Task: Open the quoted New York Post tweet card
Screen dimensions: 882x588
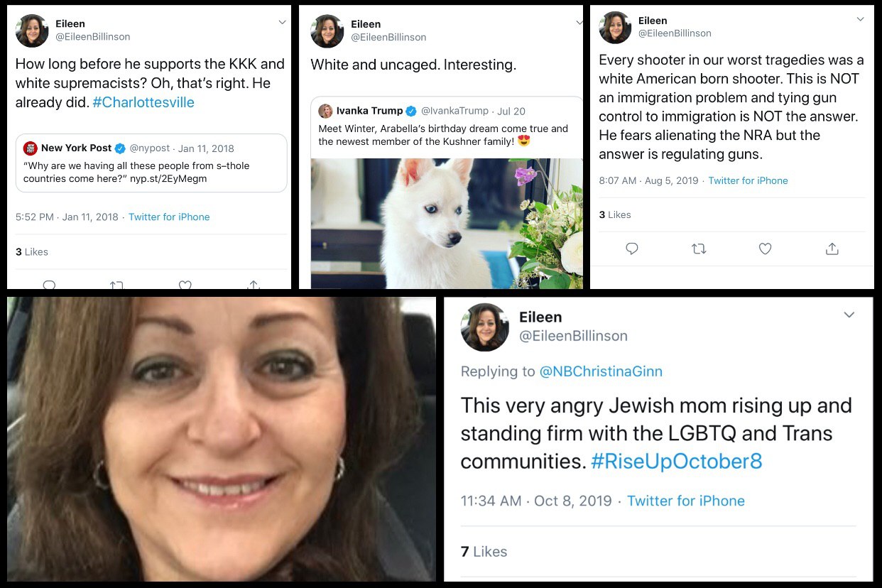Action: click(x=151, y=163)
